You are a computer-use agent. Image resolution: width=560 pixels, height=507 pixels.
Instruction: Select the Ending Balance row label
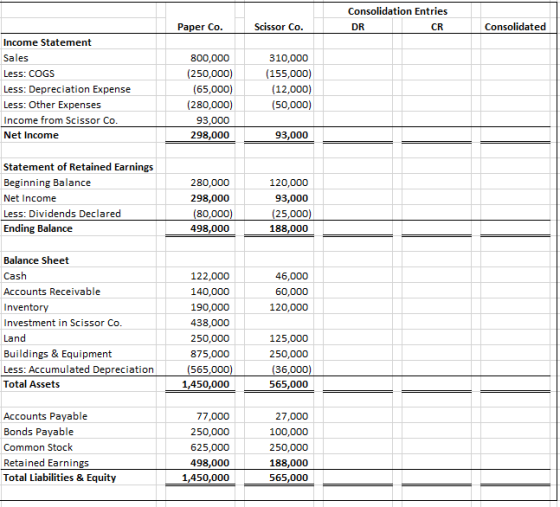point(38,229)
